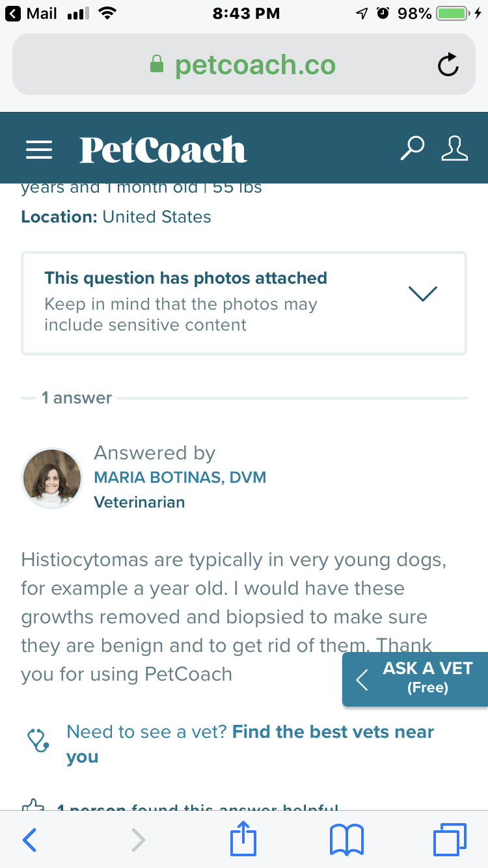Viewport: 488px width, 868px height.
Task: Return to Mail via the status bar
Action: click(26, 13)
